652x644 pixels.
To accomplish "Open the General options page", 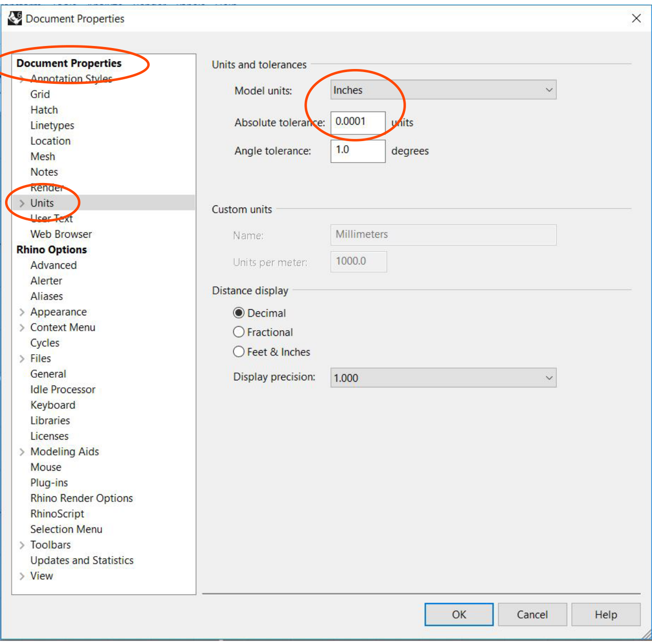I will click(48, 374).
